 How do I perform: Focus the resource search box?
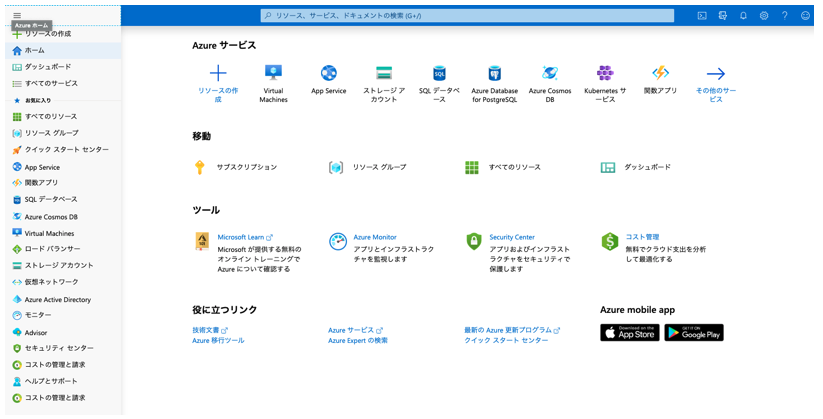point(467,16)
